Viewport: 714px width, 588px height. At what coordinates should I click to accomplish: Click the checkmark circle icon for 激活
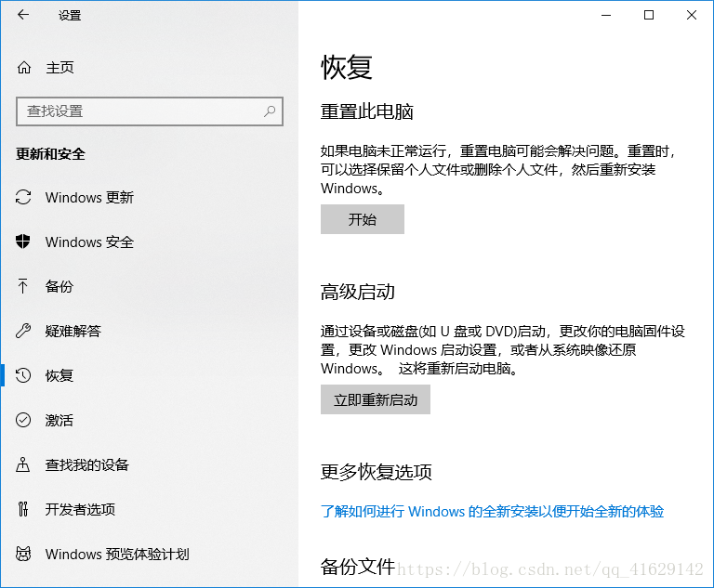click(23, 420)
